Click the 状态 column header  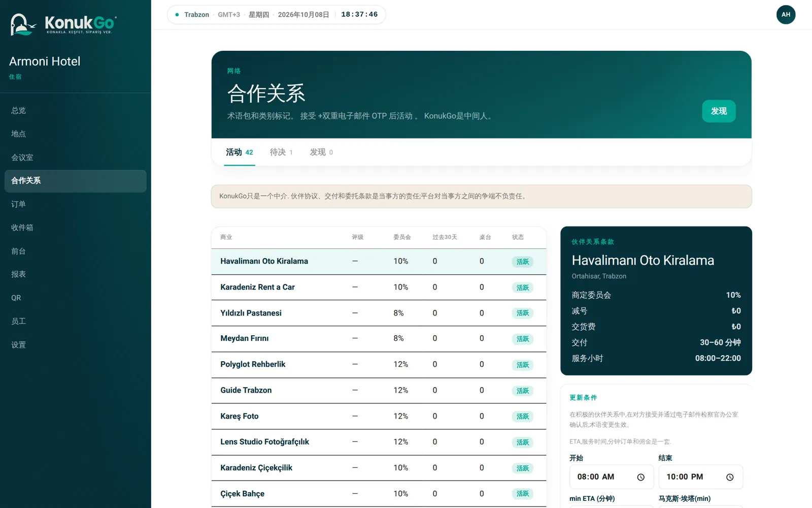pos(518,237)
